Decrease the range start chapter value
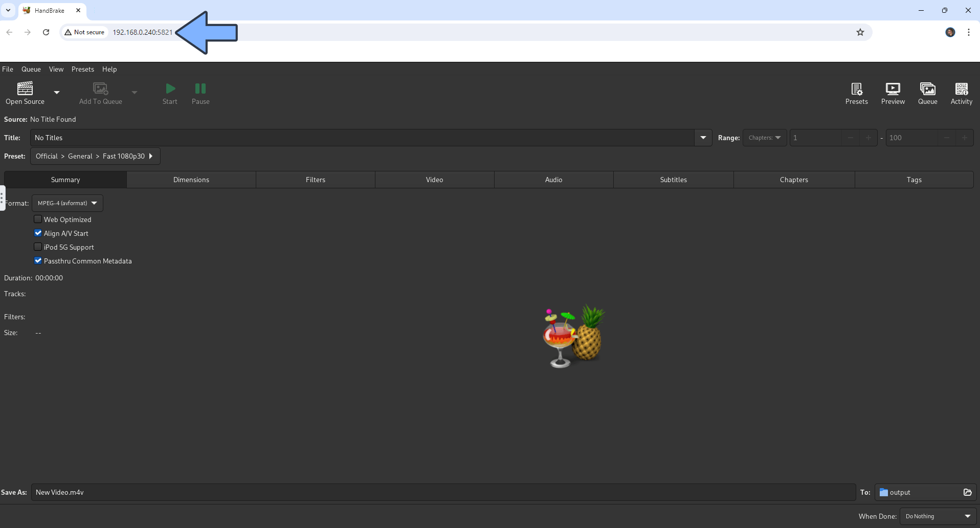Viewport: 980px width, 528px height. (x=851, y=138)
